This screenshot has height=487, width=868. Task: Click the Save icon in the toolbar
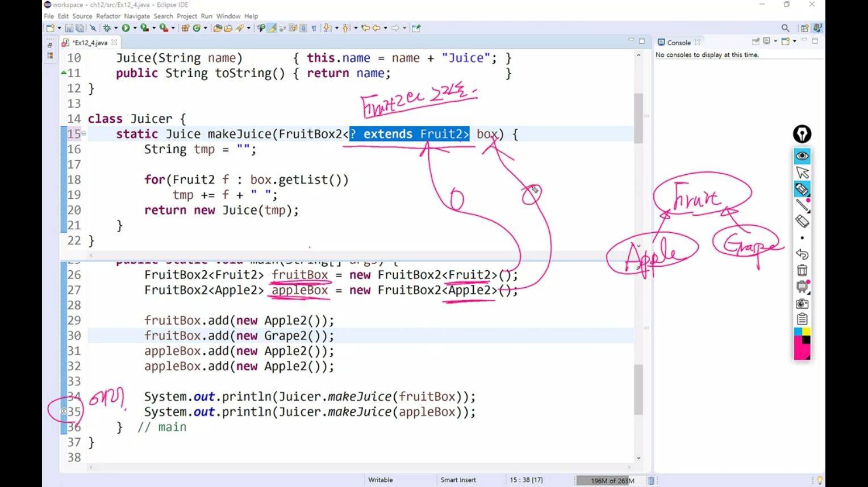pos(69,28)
